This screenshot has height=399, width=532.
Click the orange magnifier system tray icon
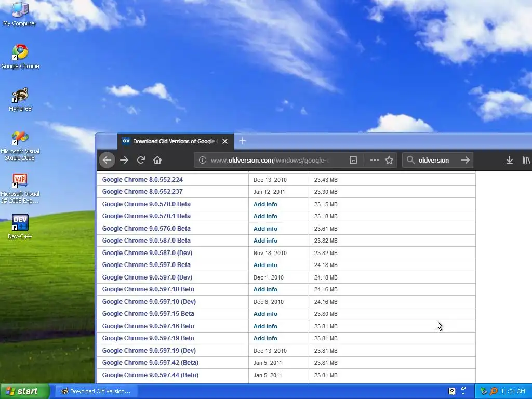[x=494, y=391]
